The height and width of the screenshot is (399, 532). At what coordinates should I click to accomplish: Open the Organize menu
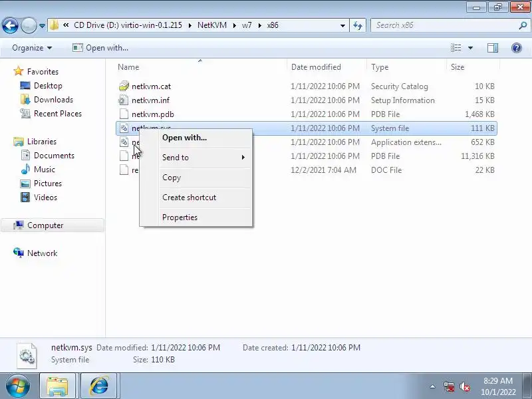(x=32, y=48)
